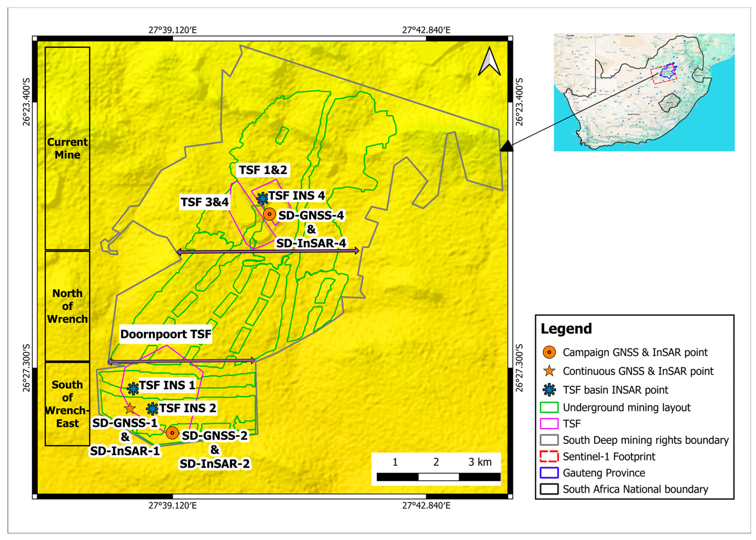Viewport: 756px width, 540px height.
Task: Click the South of Wrench-East zone label
Action: coord(68,404)
